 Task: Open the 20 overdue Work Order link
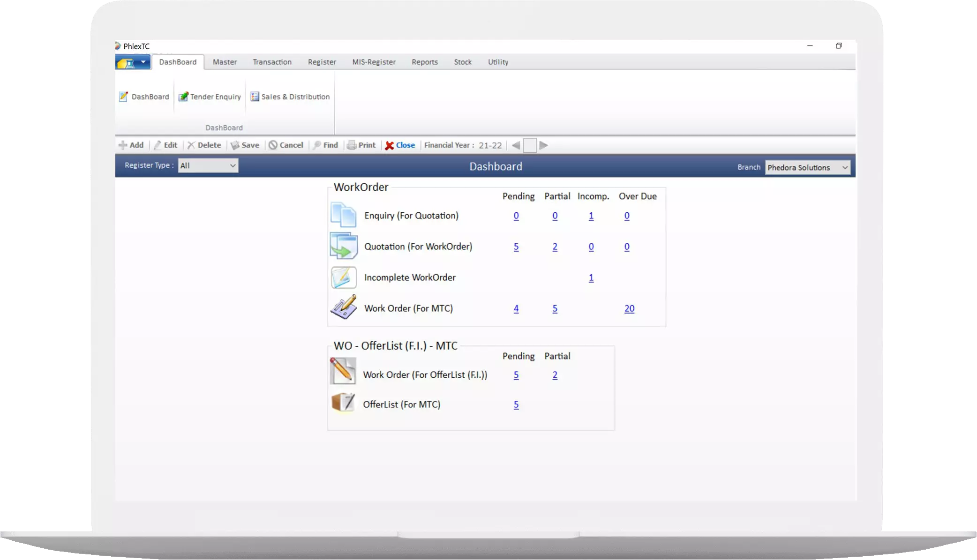629,308
